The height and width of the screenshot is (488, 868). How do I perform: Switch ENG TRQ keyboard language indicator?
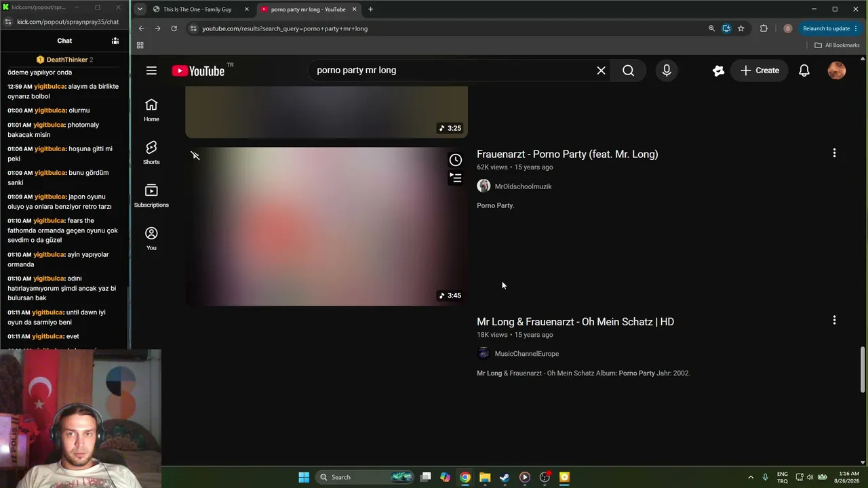click(x=782, y=477)
